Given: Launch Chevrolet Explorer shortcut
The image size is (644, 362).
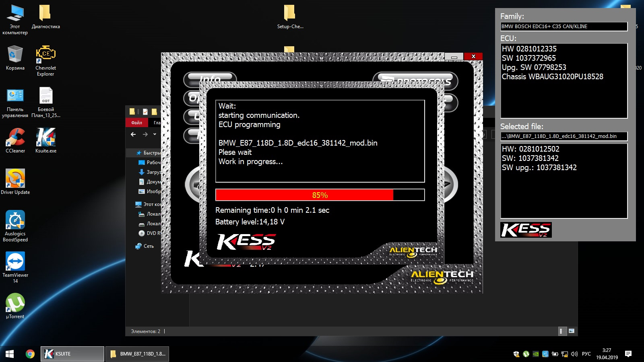Looking at the screenshot, I should click(x=45, y=60).
